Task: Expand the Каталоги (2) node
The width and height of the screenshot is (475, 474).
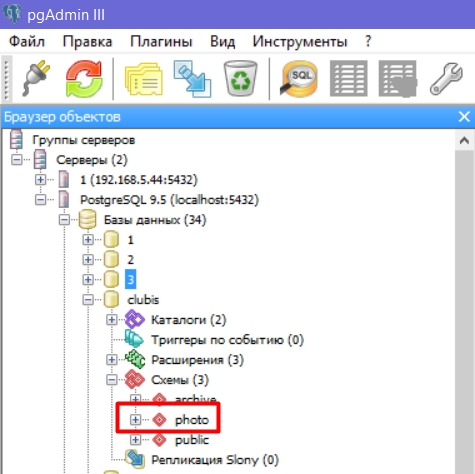Action: [x=112, y=320]
